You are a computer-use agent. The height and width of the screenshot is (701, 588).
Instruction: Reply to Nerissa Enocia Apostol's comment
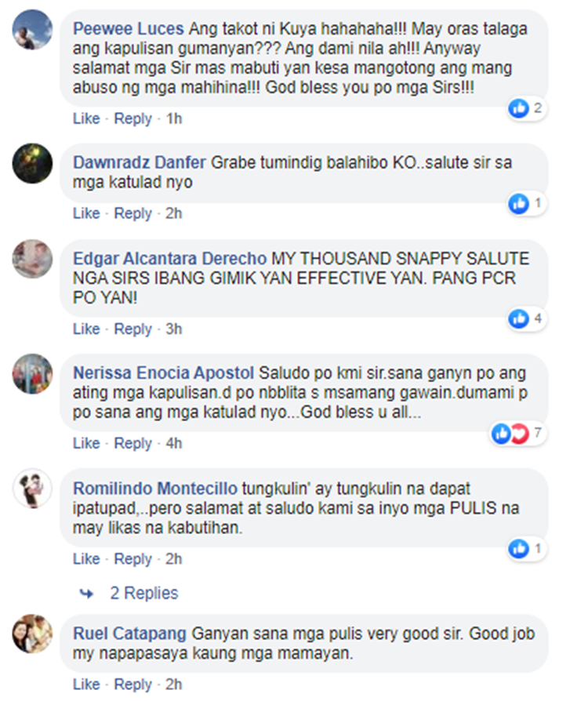coord(132,444)
